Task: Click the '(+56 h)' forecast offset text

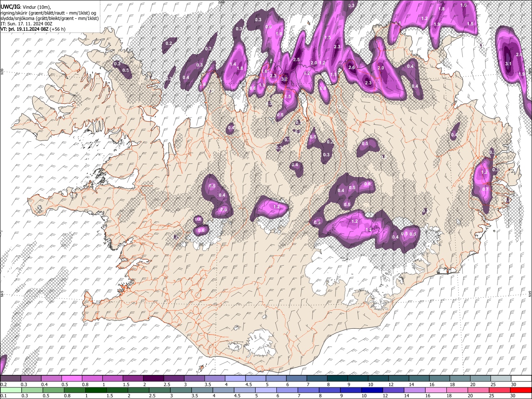Action: (58, 30)
